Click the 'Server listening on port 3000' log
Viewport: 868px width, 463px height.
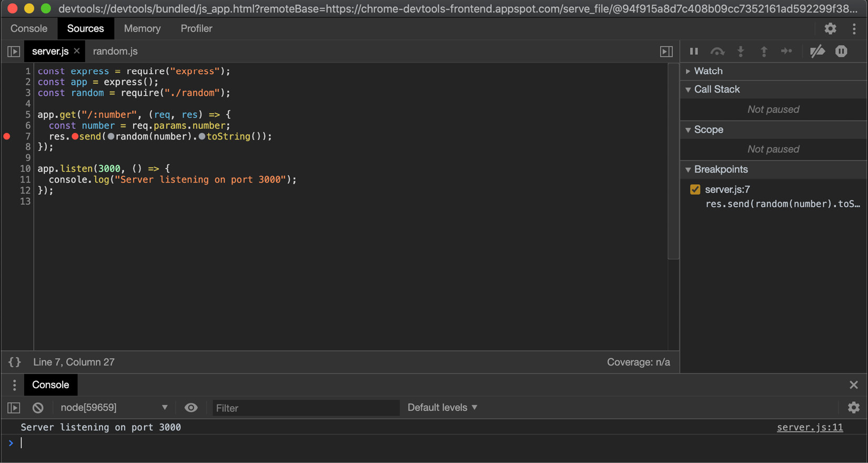(100, 427)
